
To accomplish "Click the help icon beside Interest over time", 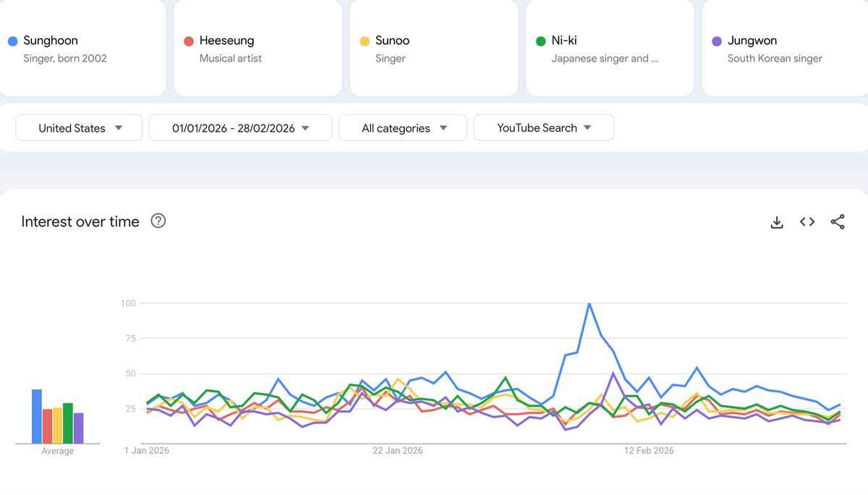I will pos(158,221).
